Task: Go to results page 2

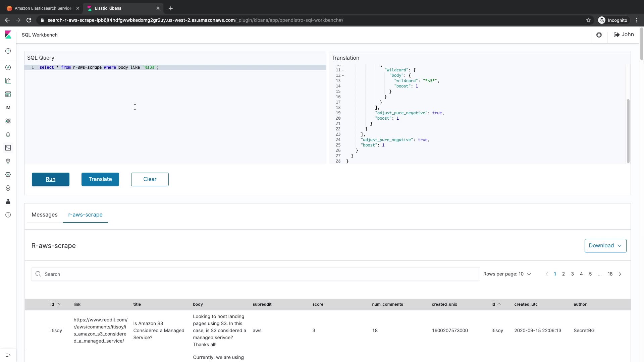Action: [x=563, y=274]
